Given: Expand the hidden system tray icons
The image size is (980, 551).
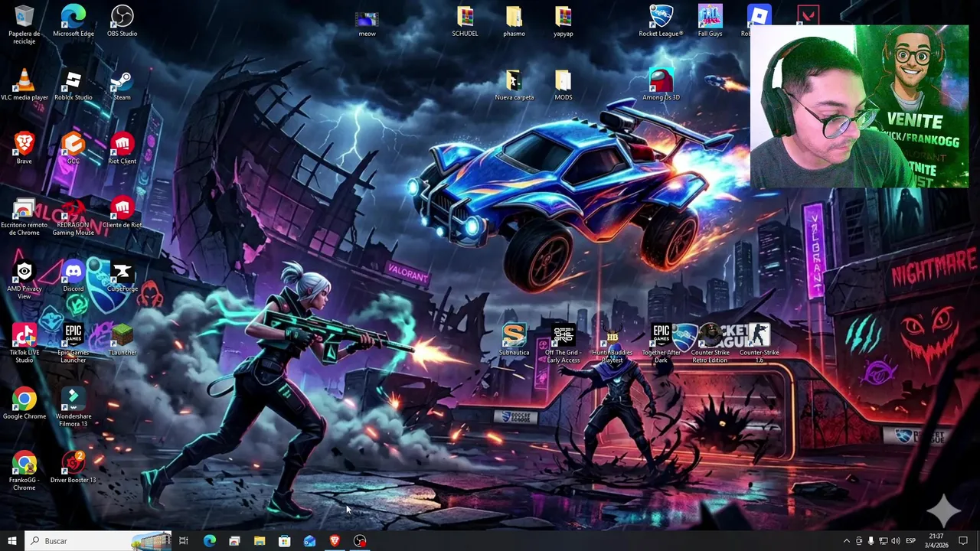Looking at the screenshot, I should [846, 541].
